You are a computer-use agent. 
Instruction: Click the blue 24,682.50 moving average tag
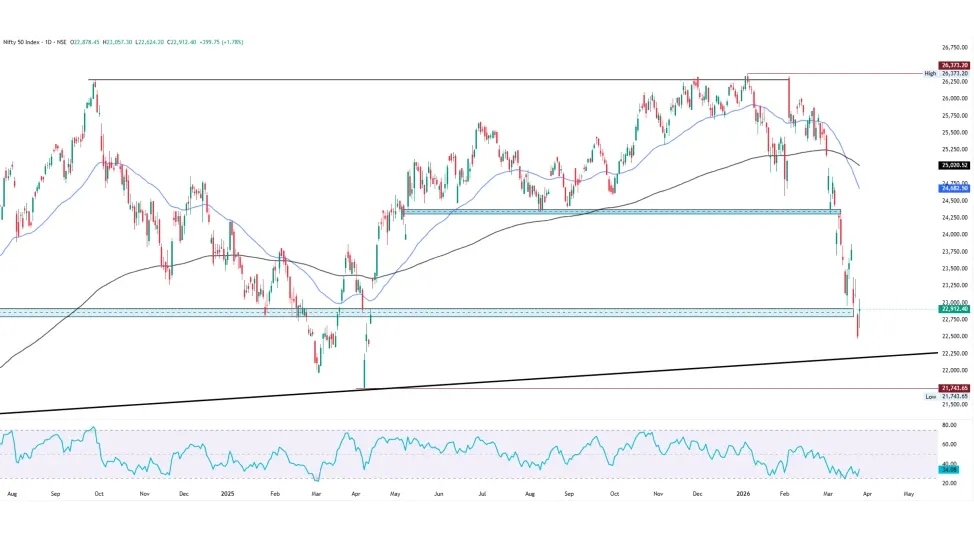(954, 188)
